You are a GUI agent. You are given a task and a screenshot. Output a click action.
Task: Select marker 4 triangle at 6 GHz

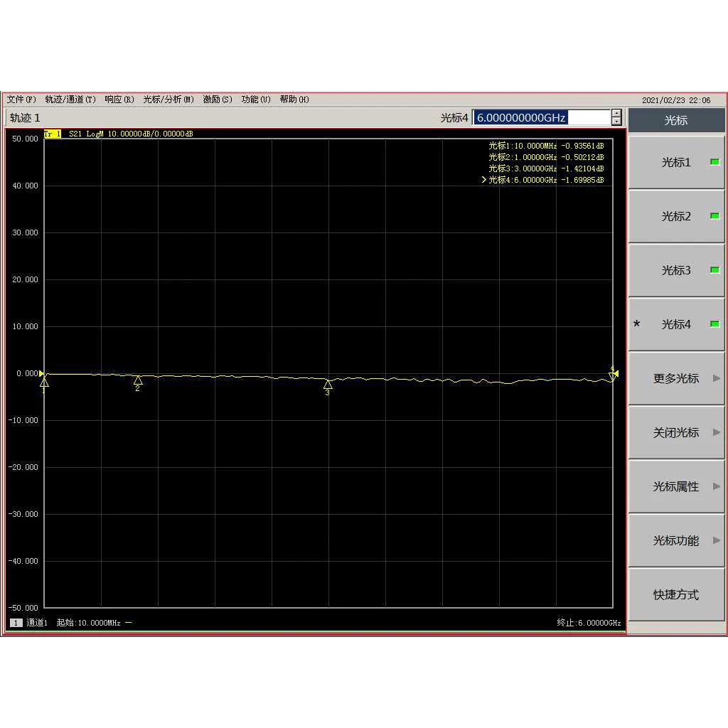612,375
